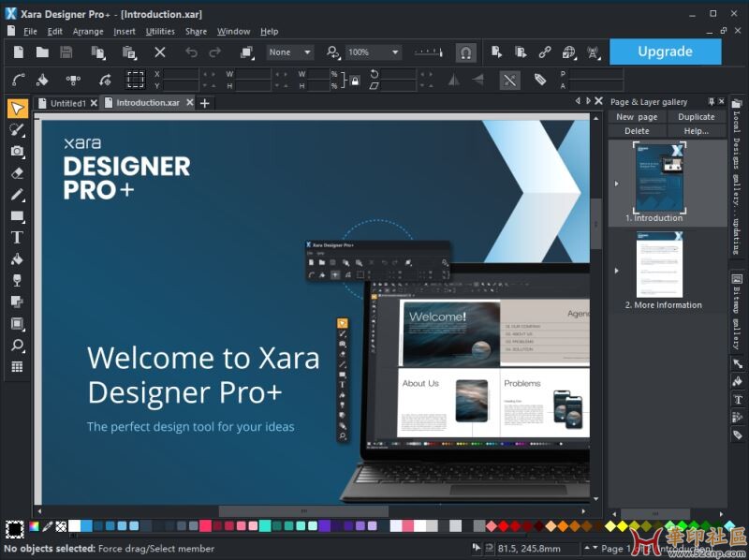Click the horizontal canvas scrollbar
This screenshot has width=749, height=560.
click(x=303, y=510)
